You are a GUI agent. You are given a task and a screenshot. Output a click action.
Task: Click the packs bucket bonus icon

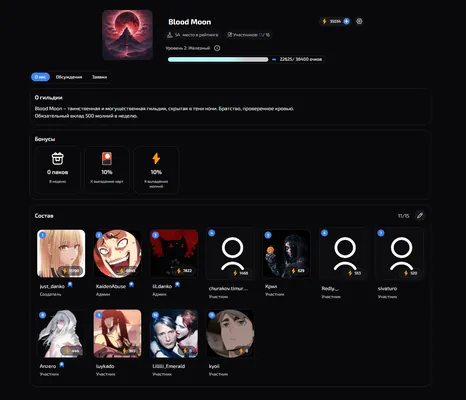(x=57, y=158)
